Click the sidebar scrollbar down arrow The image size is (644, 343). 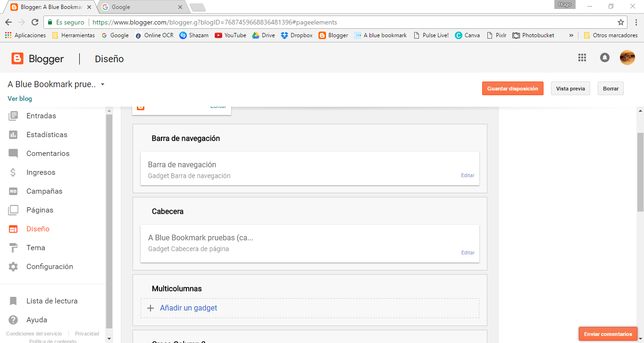coord(109,338)
